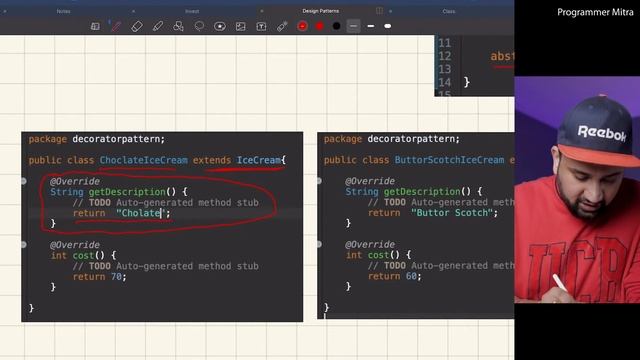Switch to the Design Patterns tab
The width and height of the screenshot is (640, 360).
[320, 11]
